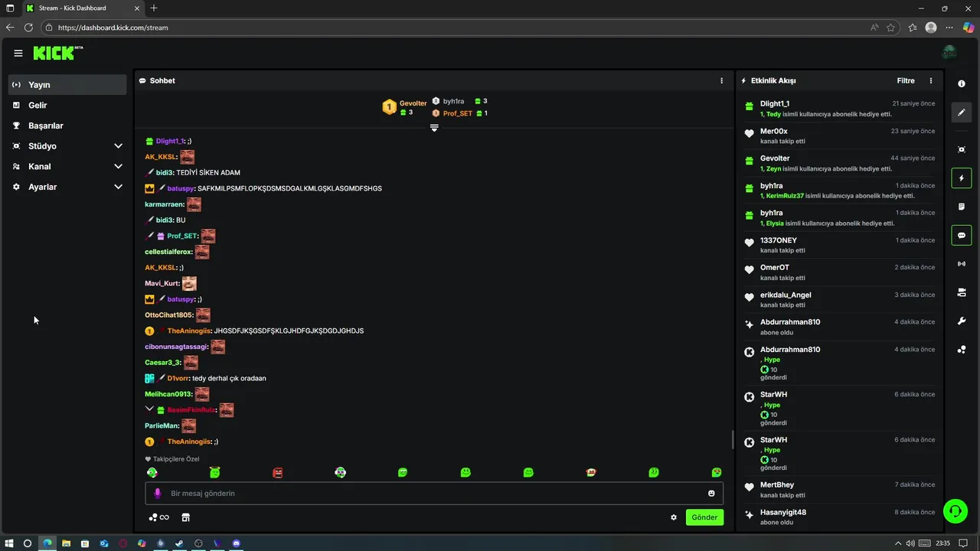The height and width of the screenshot is (551, 980).
Task: Open chat settings gear next to Gönder
Action: coord(674,517)
